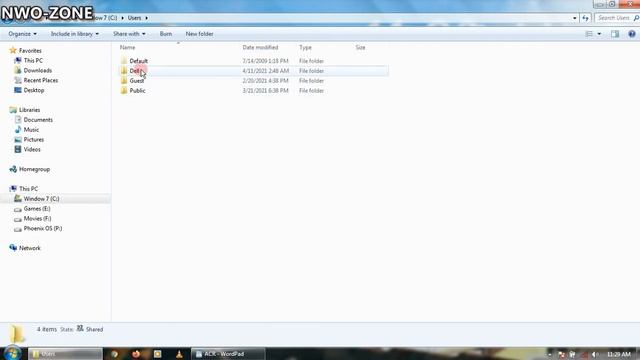
Task: Show hidden tray icons arrow
Action: pos(549,354)
